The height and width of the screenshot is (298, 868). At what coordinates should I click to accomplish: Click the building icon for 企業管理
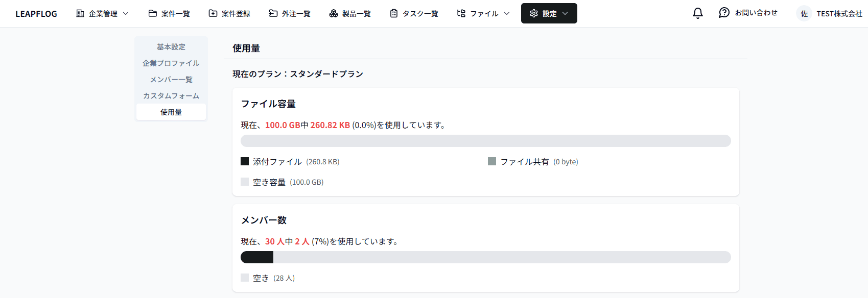pos(80,13)
